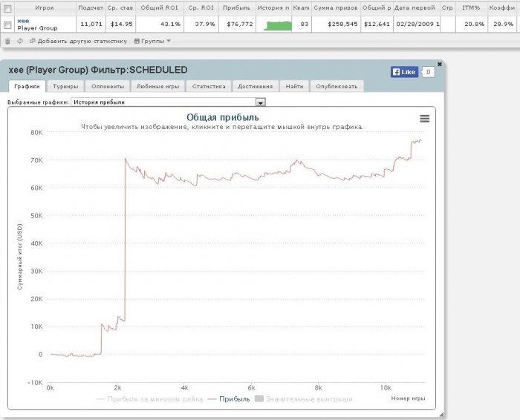Open История прибыли chart dropdown
Screen dimensions: 520x420
[261, 102]
